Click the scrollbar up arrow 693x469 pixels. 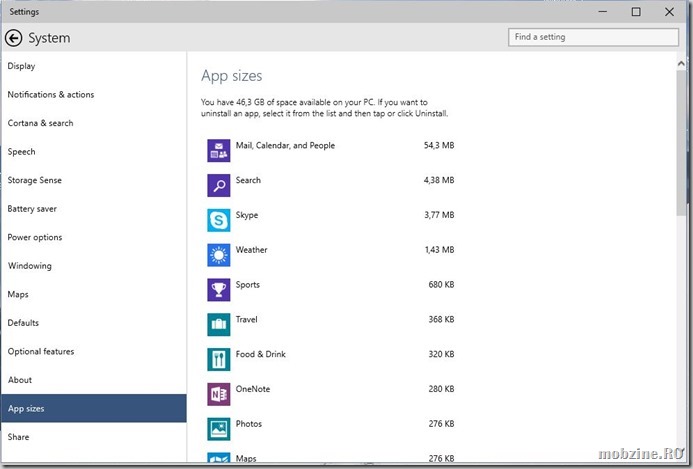tap(681, 64)
